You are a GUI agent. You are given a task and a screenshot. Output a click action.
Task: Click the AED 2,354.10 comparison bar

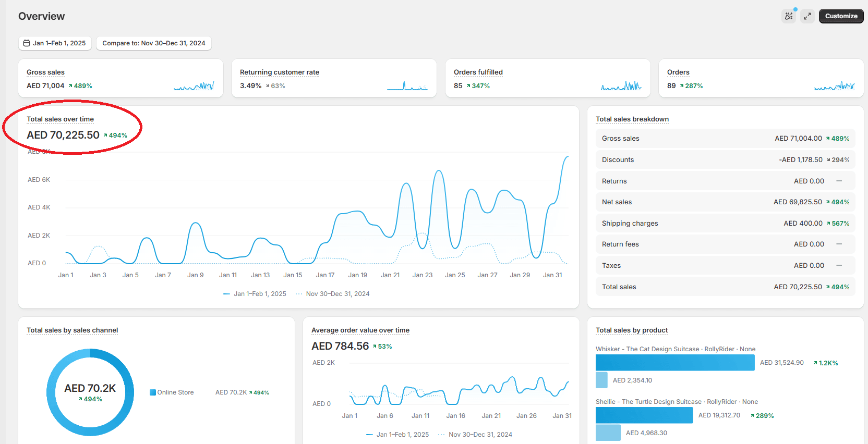click(x=601, y=380)
